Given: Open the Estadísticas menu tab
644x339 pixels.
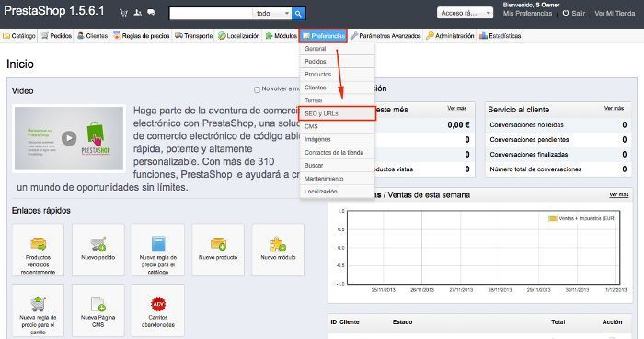Looking at the screenshot, I should coord(500,36).
